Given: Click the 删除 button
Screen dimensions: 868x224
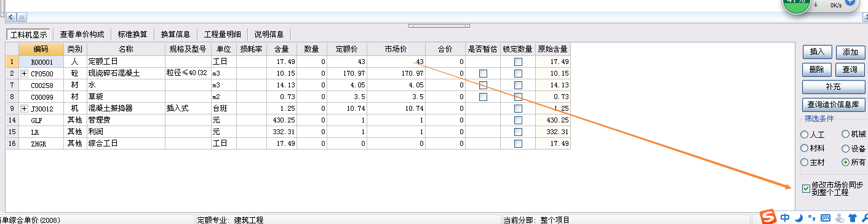Looking at the screenshot, I should pos(818,70).
